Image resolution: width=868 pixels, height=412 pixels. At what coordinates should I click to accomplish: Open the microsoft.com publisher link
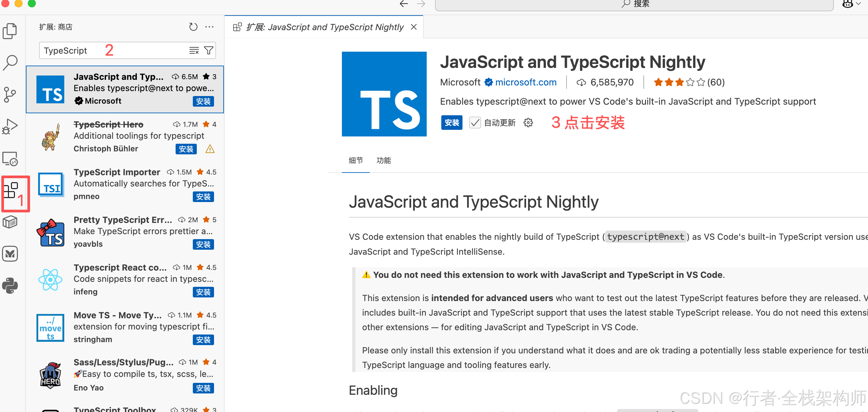pos(525,82)
